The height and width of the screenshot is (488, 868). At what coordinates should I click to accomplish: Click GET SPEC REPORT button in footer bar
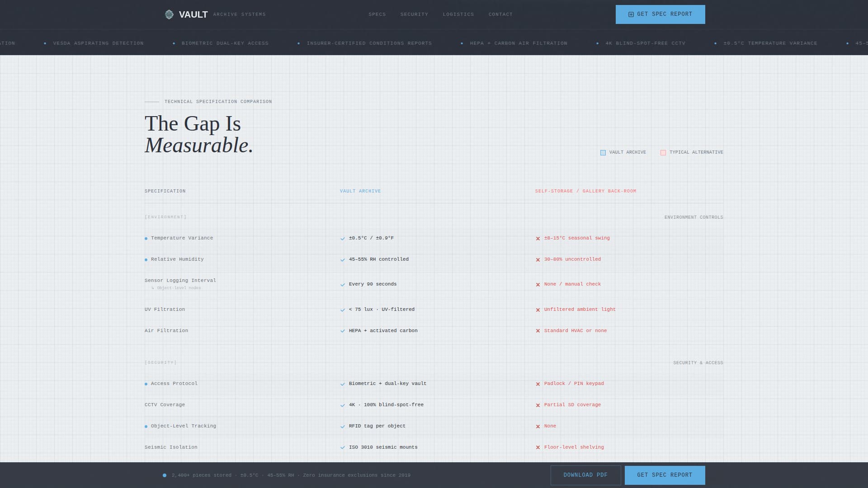pos(665,475)
